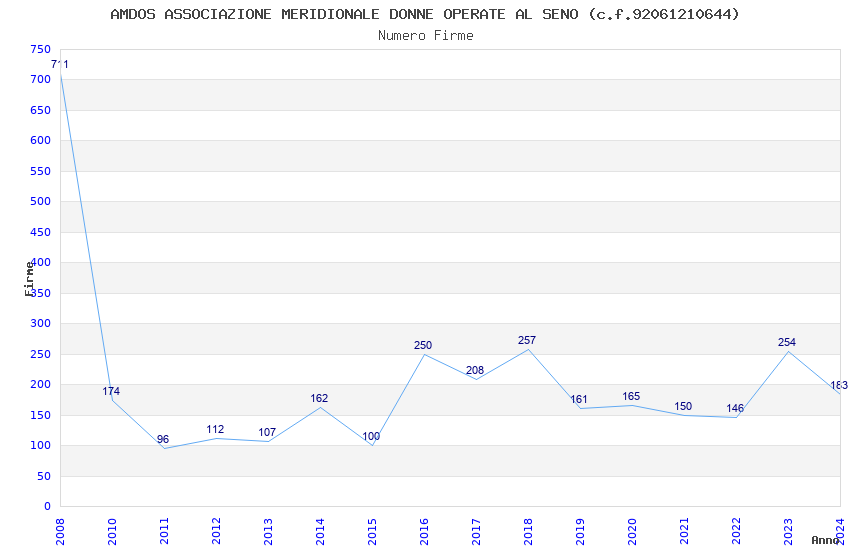Click data label 208 for 2017
The width and height of the screenshot is (850, 550).
click(475, 371)
